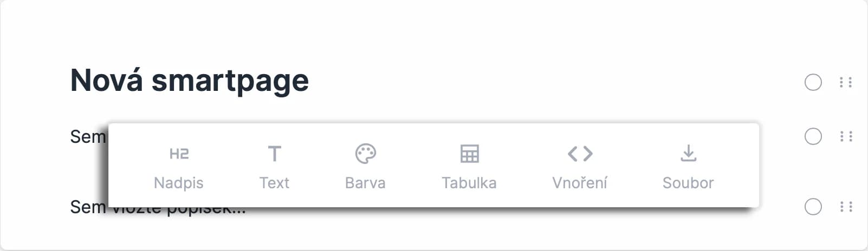This screenshot has height=251, width=868.
Task: Grab the dotted handle beside the title
Action: [846, 82]
